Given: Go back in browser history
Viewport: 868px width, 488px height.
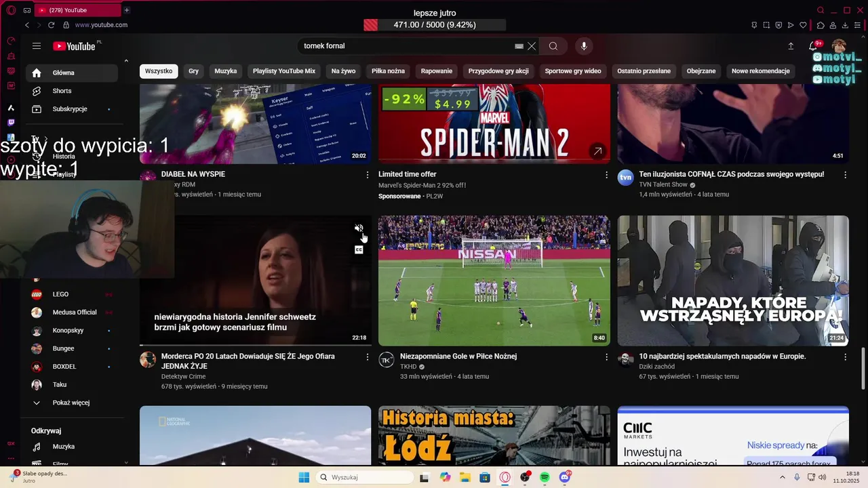Looking at the screenshot, I should [x=27, y=25].
